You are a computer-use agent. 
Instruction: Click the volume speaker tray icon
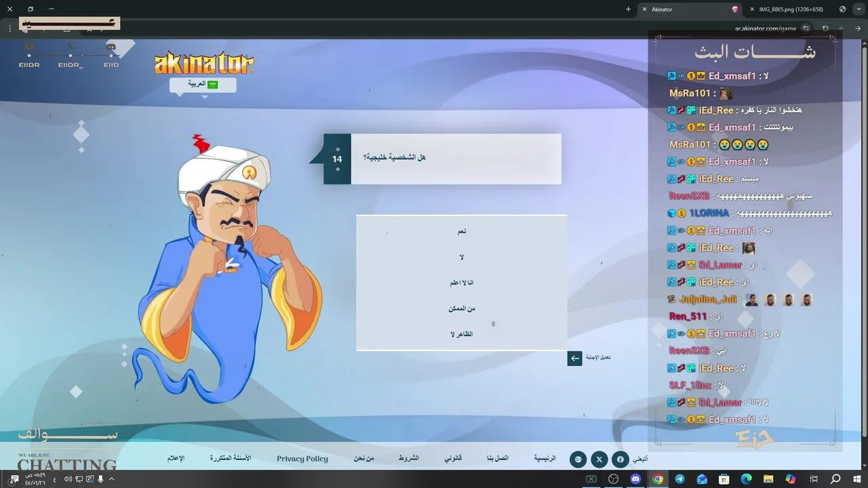(x=68, y=479)
